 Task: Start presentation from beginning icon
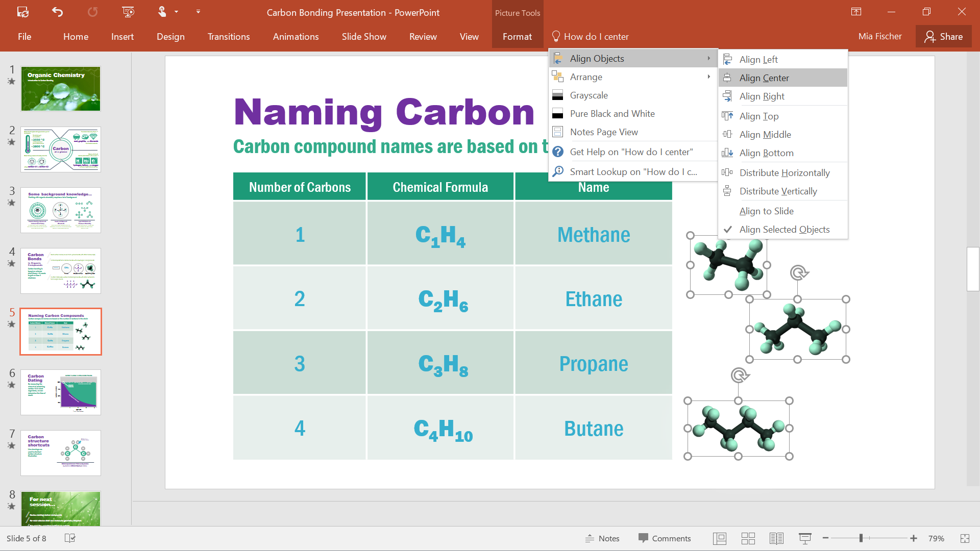[128, 12]
